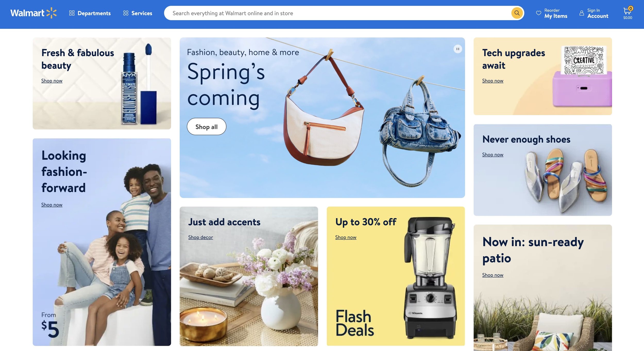Open the Services menu
The image size is (644, 351).
point(138,13)
